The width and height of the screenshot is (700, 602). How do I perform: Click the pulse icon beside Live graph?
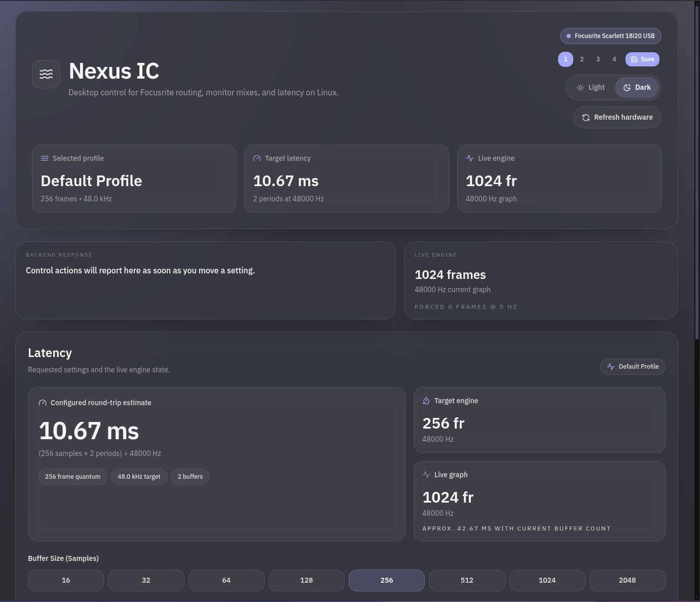tap(426, 475)
